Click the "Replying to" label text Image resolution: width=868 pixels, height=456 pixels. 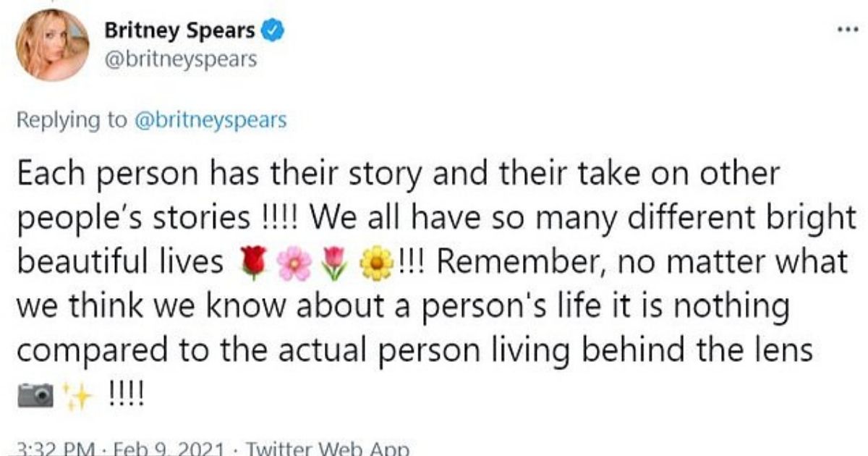[72, 121]
